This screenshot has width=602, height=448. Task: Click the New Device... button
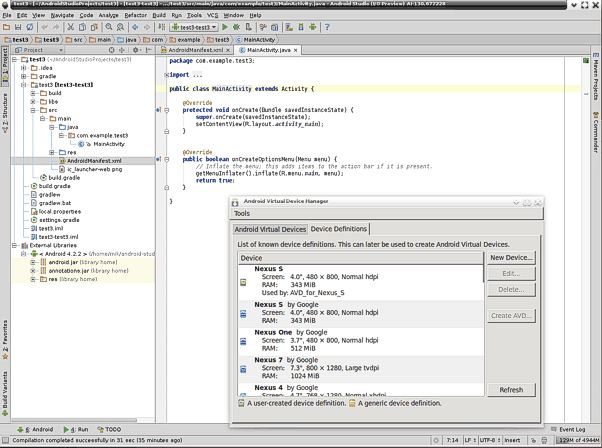(511, 258)
